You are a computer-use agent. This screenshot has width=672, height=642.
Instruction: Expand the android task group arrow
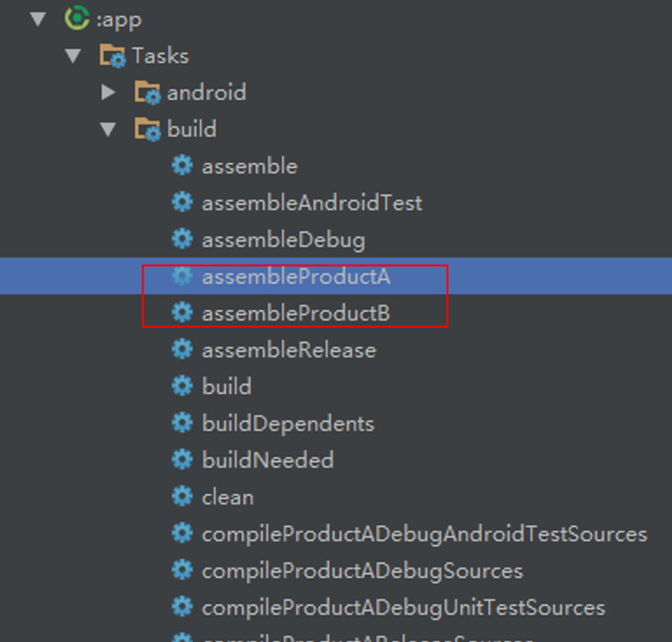pyautogui.click(x=108, y=92)
